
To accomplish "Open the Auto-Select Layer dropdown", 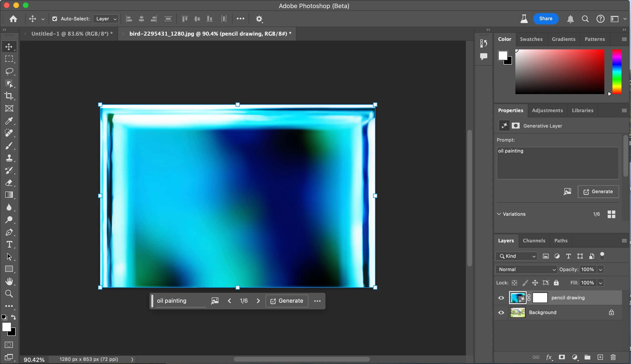I will point(106,19).
